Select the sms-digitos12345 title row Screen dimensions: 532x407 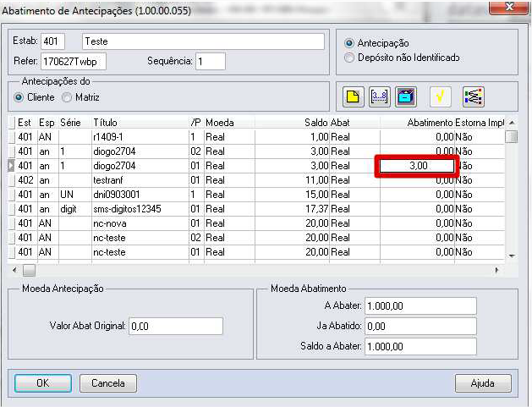[257, 209]
